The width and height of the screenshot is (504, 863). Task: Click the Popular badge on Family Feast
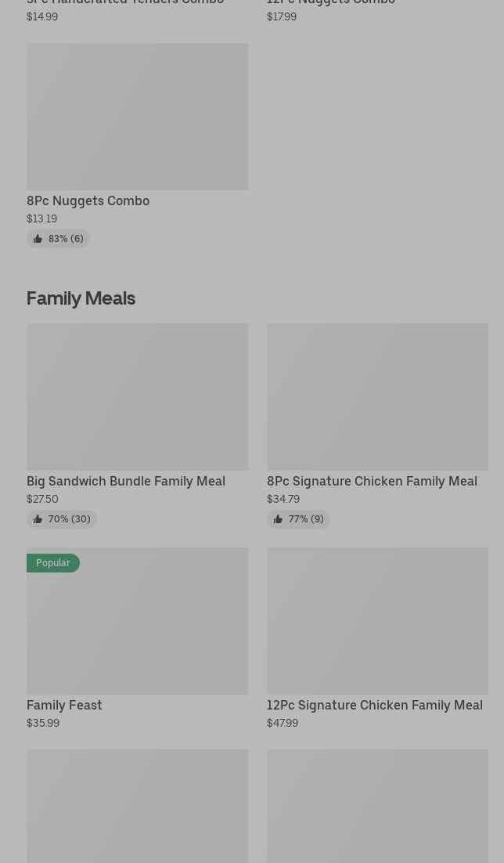coord(52,563)
